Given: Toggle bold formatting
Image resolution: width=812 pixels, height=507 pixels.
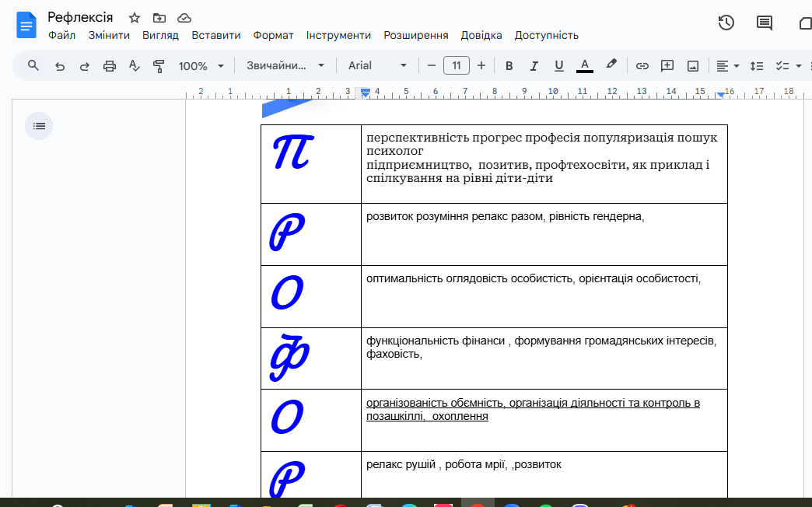Looking at the screenshot, I should coord(509,66).
